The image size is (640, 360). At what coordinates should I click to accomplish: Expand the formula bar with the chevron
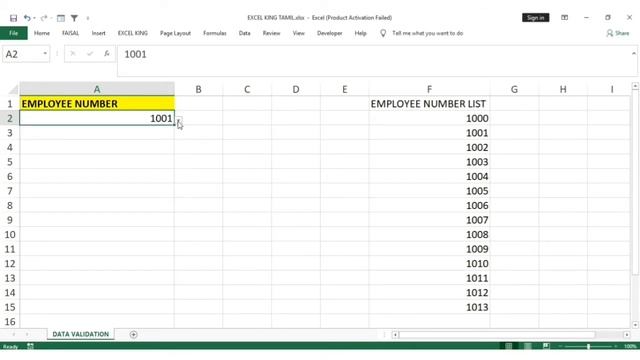[634, 53]
